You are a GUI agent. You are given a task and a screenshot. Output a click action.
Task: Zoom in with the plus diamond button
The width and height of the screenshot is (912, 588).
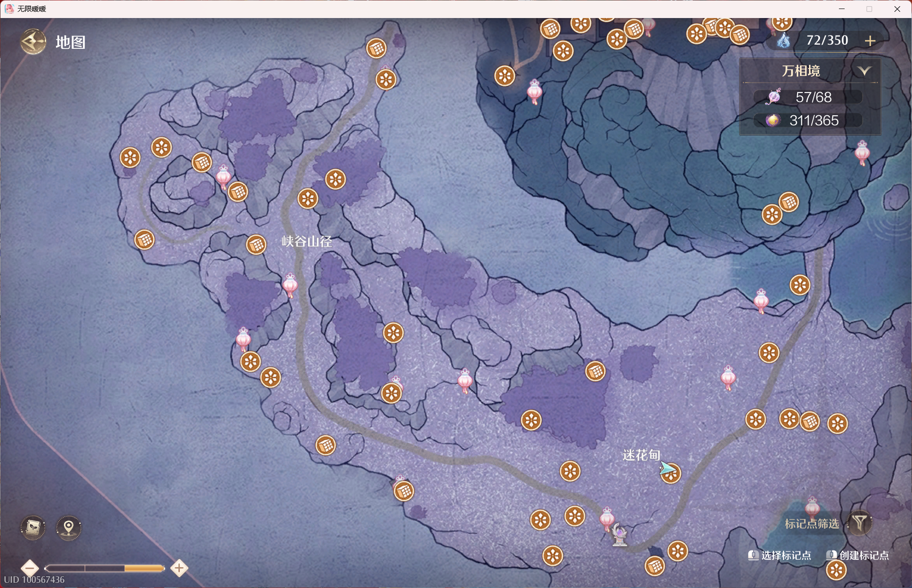pyautogui.click(x=179, y=568)
